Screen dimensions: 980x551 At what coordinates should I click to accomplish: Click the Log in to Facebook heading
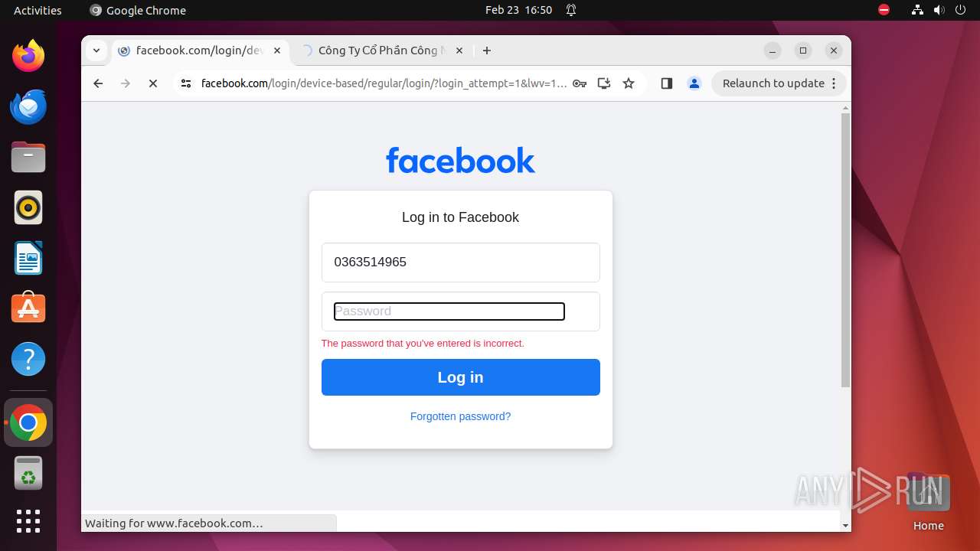(461, 217)
